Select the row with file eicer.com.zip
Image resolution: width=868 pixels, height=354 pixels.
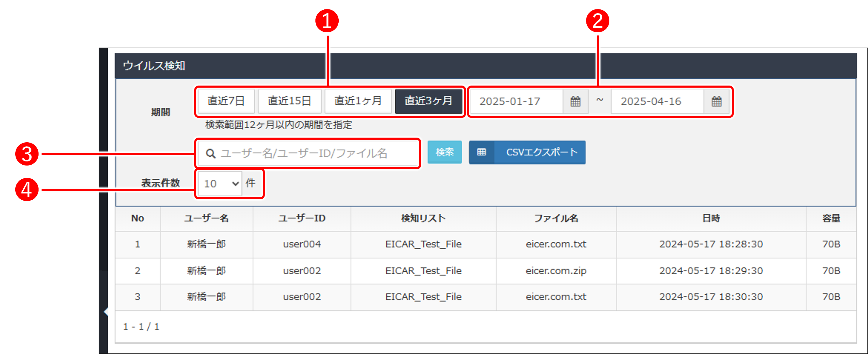tap(556, 270)
